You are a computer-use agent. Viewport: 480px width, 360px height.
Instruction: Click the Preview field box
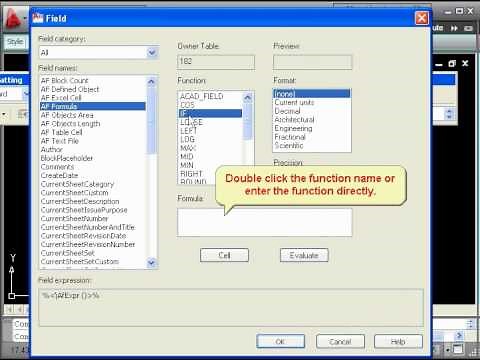[x=312, y=62]
